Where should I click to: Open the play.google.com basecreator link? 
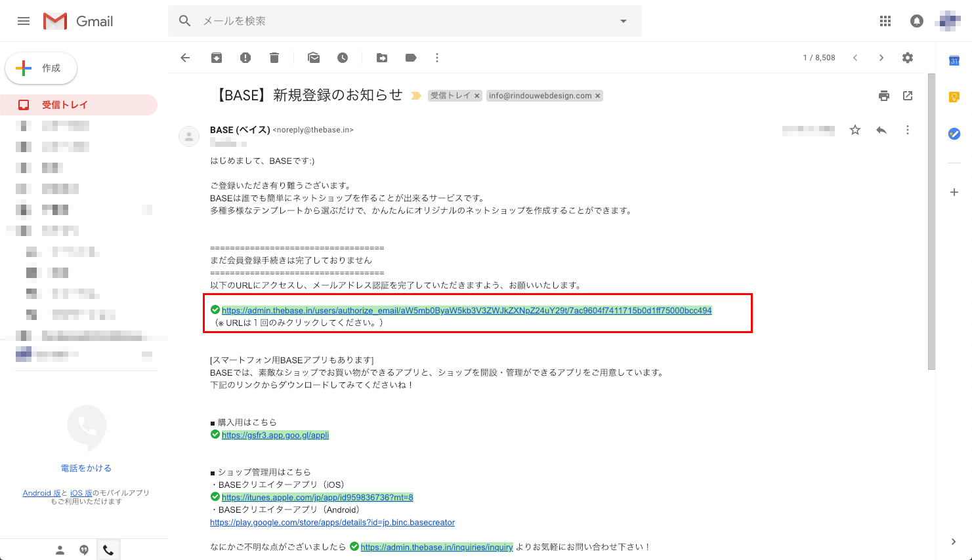point(332,523)
